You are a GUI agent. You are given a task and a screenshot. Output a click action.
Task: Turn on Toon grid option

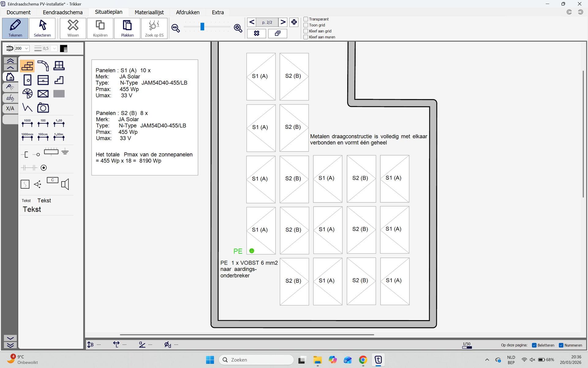coord(306,25)
